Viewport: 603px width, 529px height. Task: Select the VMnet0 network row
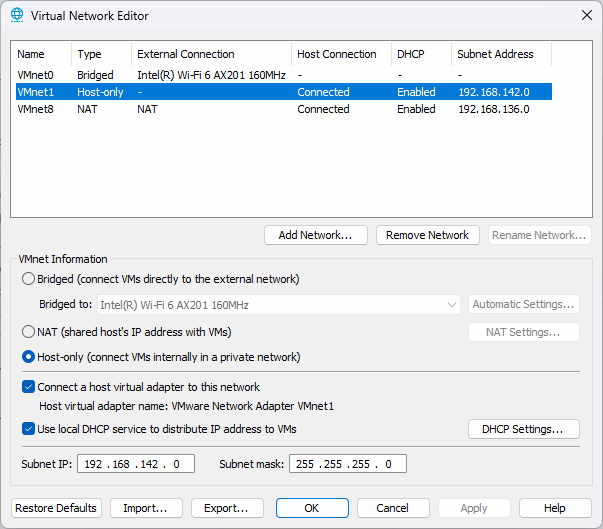click(x=284, y=75)
